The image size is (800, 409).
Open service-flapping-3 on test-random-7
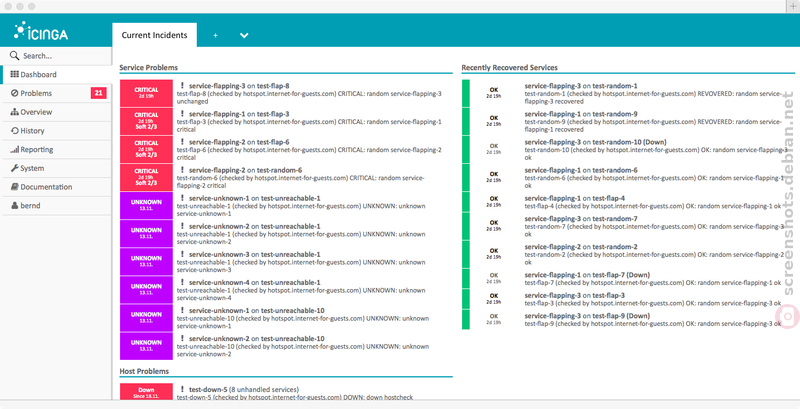(x=581, y=218)
